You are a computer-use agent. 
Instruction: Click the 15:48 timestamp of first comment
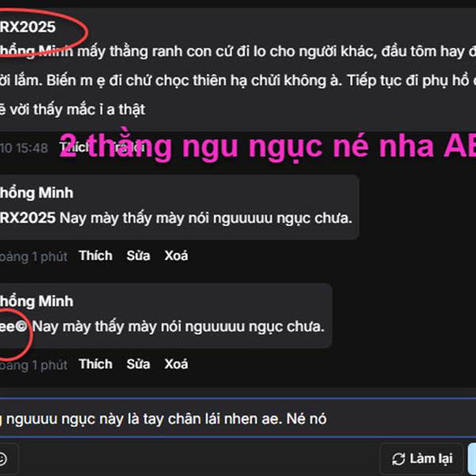click(x=24, y=148)
